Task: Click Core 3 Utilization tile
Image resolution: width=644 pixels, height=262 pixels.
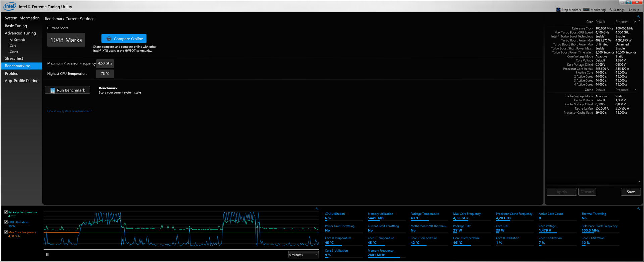Action: (343, 253)
